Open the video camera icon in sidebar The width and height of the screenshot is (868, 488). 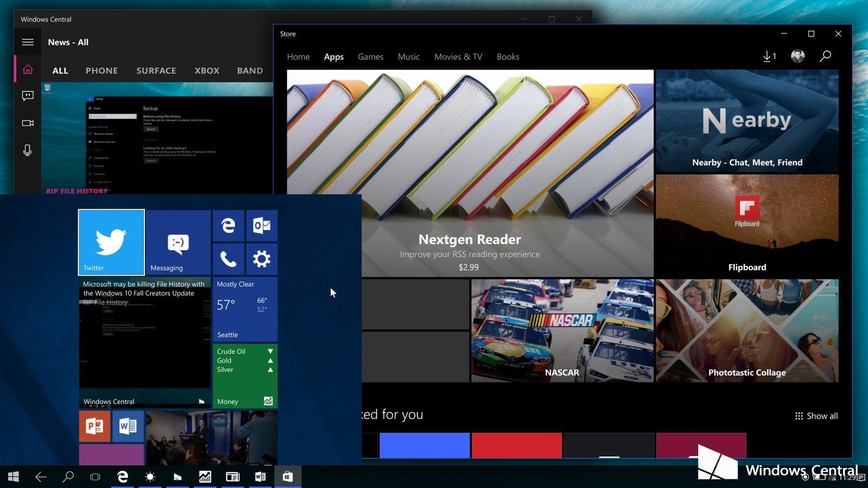point(28,123)
